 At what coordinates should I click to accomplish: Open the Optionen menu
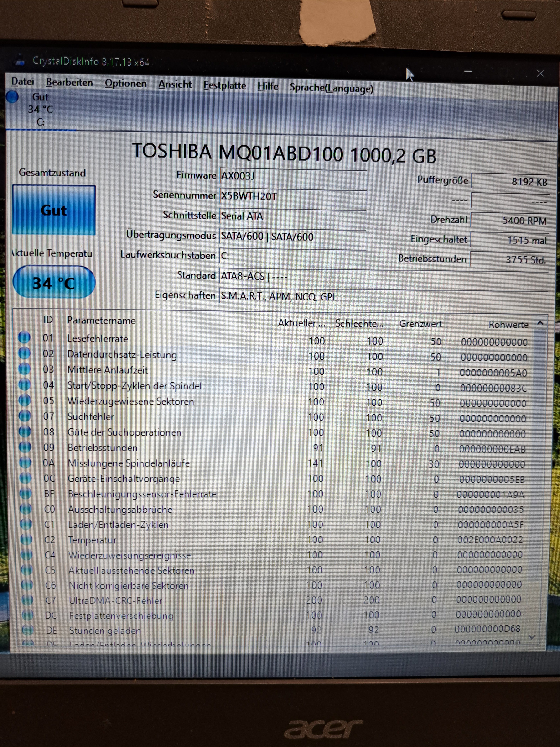click(125, 83)
